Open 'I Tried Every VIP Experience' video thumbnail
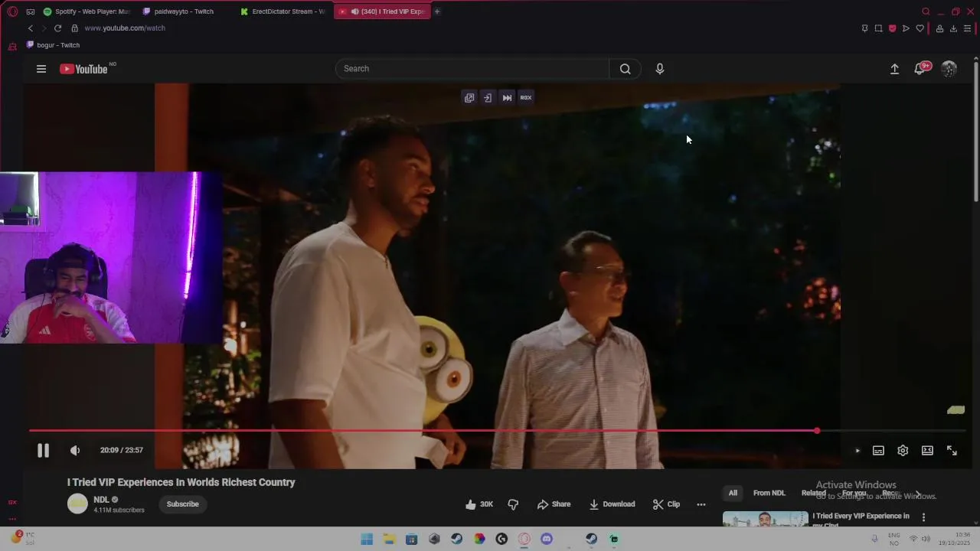Viewport: 980px width, 551px height. pos(765,519)
